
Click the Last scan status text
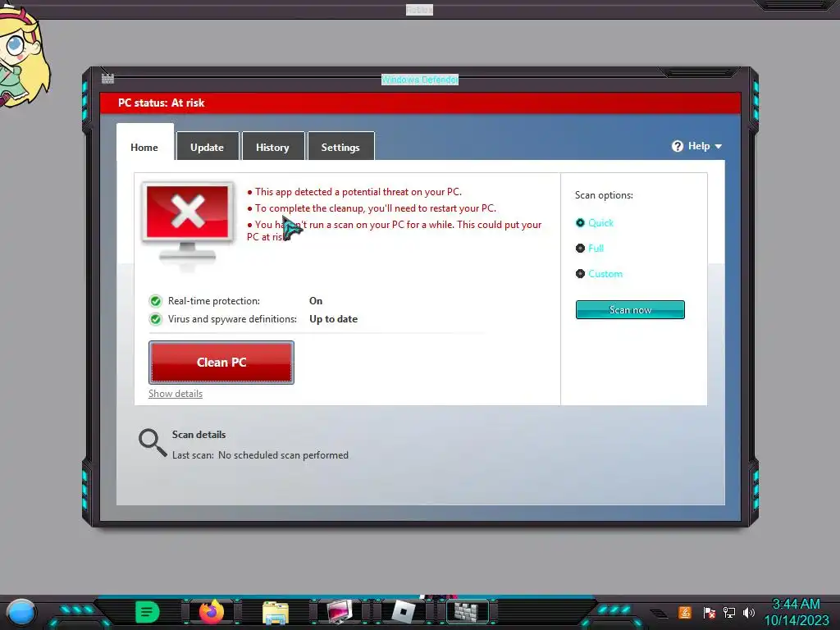[260, 455]
